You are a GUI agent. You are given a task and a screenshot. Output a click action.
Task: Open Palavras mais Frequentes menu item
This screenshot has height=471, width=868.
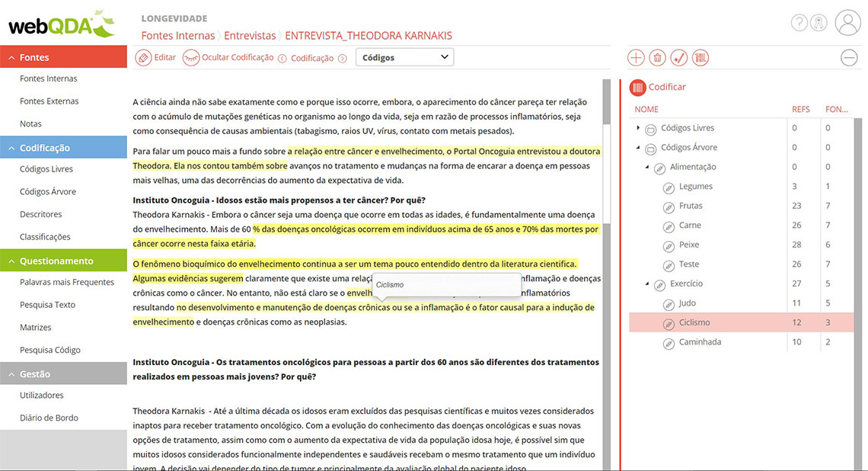click(67, 282)
